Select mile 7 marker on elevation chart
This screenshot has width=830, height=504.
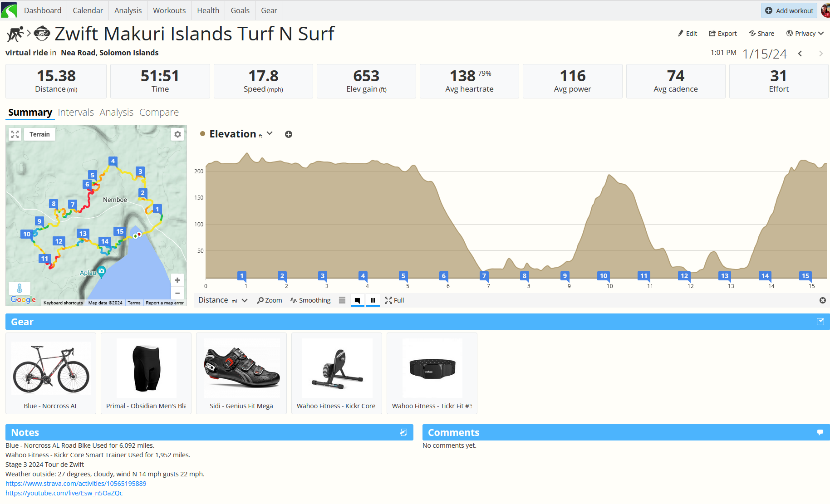(484, 276)
